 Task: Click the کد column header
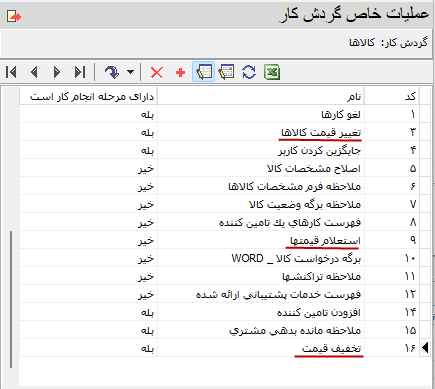pyautogui.click(x=393, y=96)
